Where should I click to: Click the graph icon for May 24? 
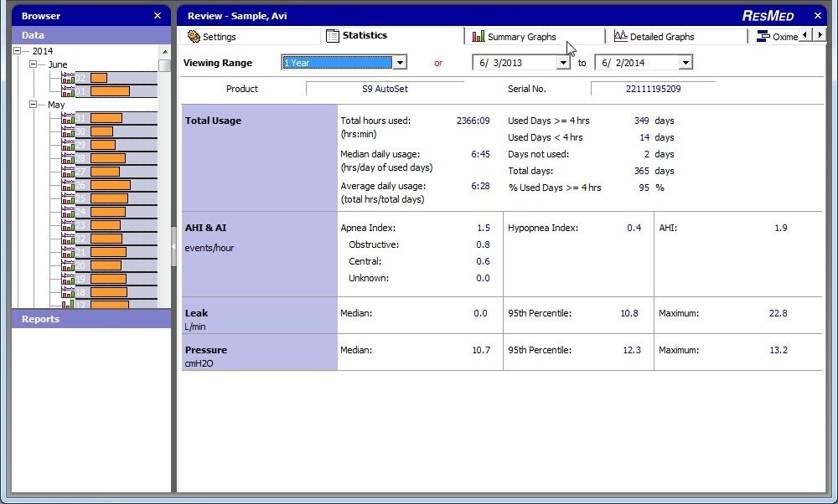click(x=68, y=212)
